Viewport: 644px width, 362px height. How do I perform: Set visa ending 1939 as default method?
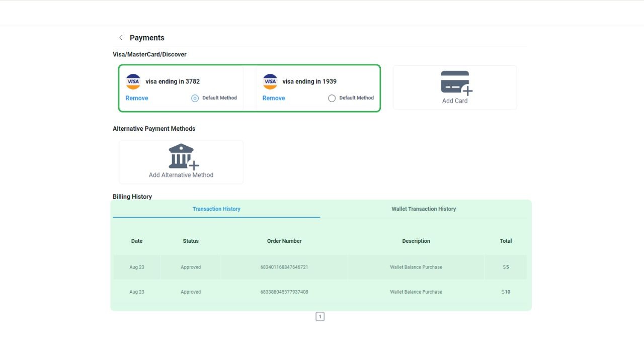click(332, 98)
